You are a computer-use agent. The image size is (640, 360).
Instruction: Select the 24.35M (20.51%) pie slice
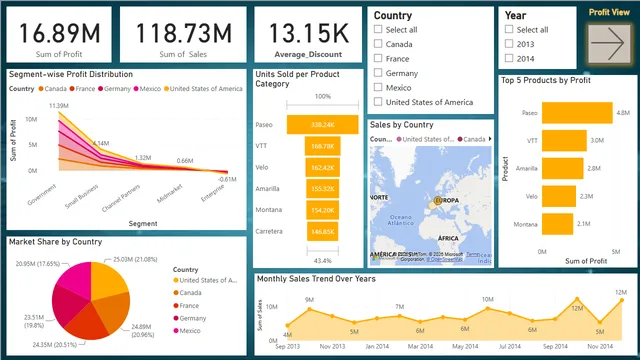click(88, 324)
